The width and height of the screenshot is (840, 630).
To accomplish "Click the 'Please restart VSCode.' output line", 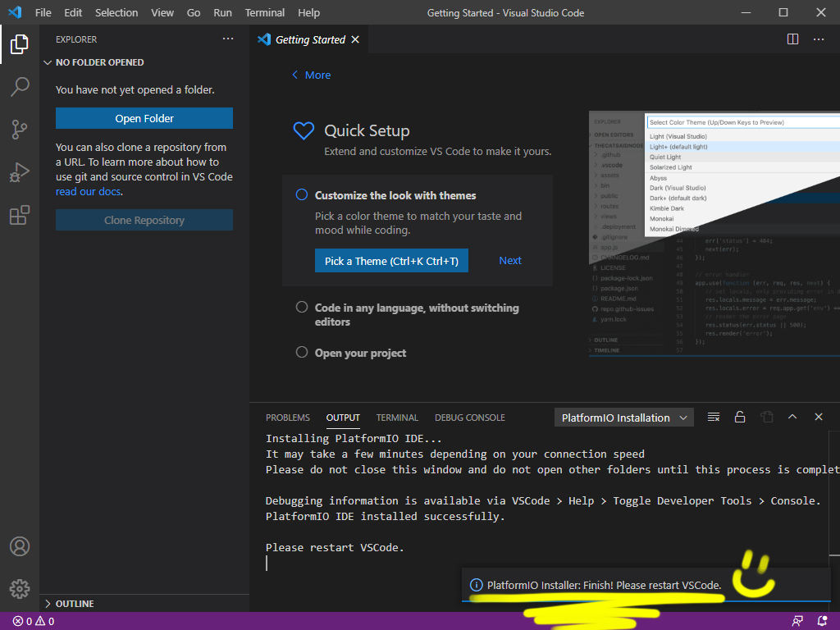I will (x=335, y=547).
